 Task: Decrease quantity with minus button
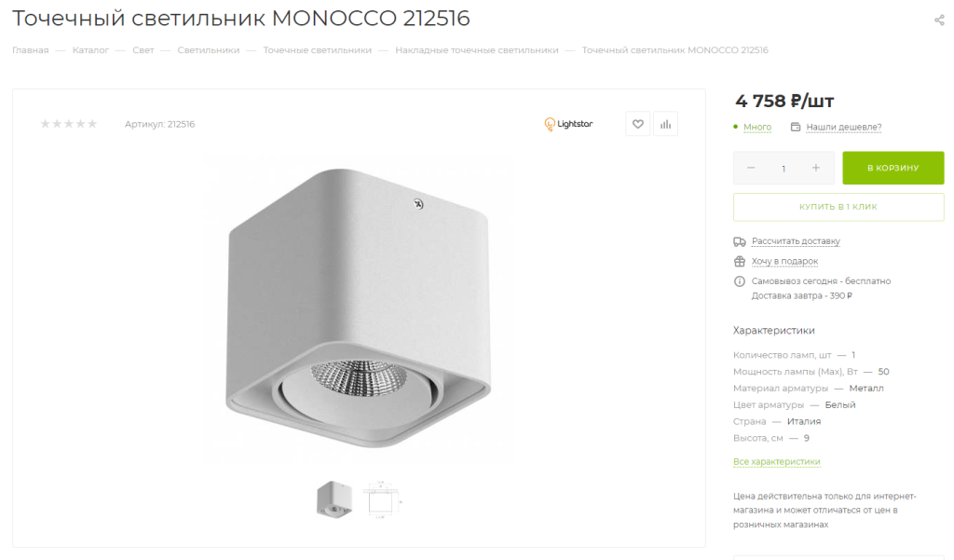[x=751, y=168]
